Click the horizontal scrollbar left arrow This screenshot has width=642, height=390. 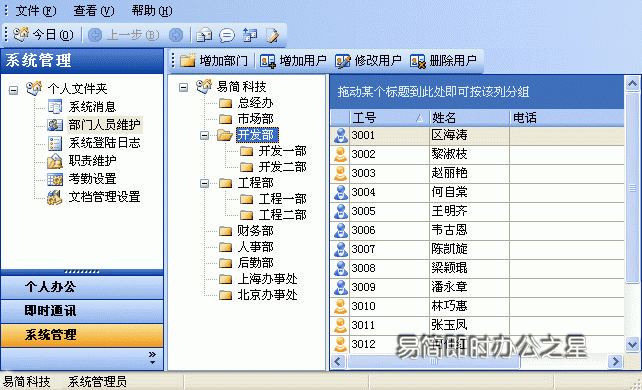(x=338, y=361)
